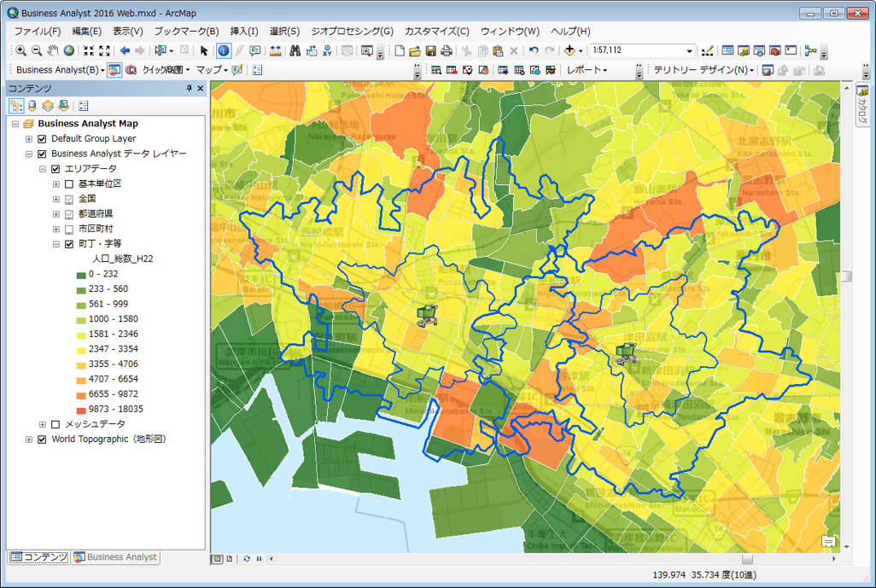
Task: Open the Business Analyst(B) dropdown menu
Action: tap(61, 70)
